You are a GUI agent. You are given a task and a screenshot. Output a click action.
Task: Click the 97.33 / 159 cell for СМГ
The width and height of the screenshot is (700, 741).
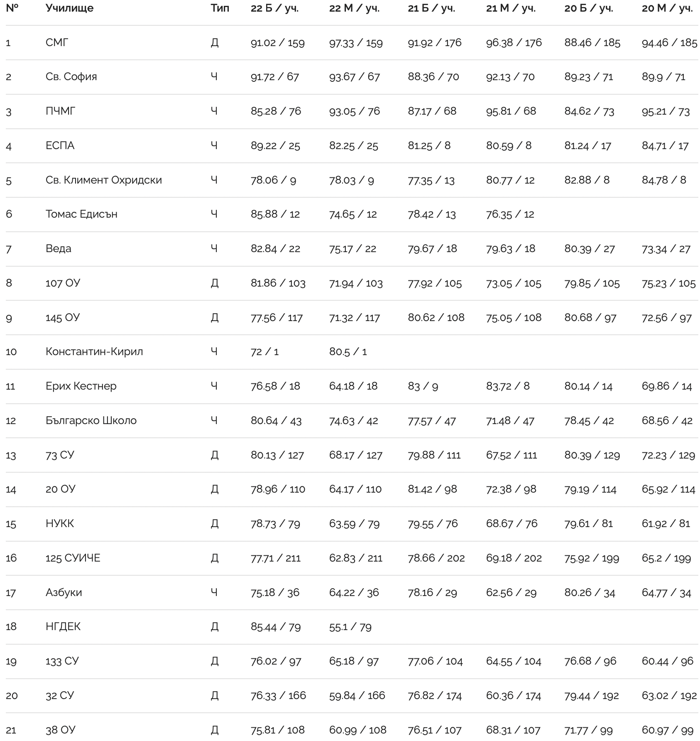pos(356,43)
